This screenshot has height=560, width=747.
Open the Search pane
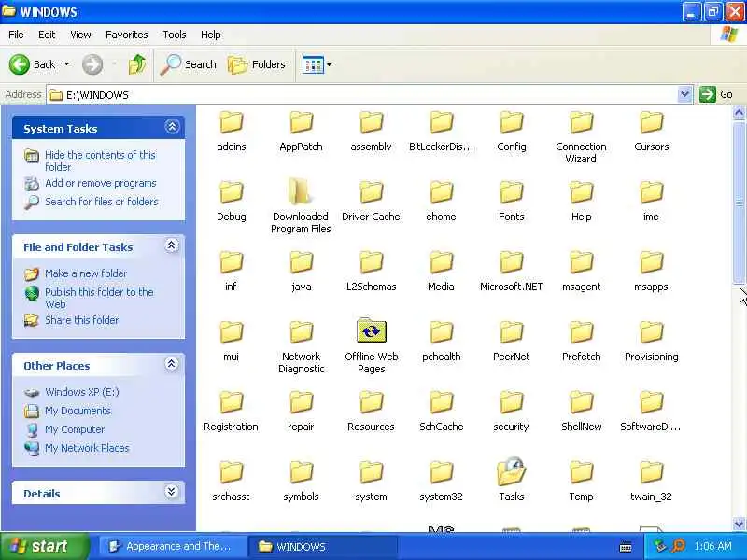[189, 64]
